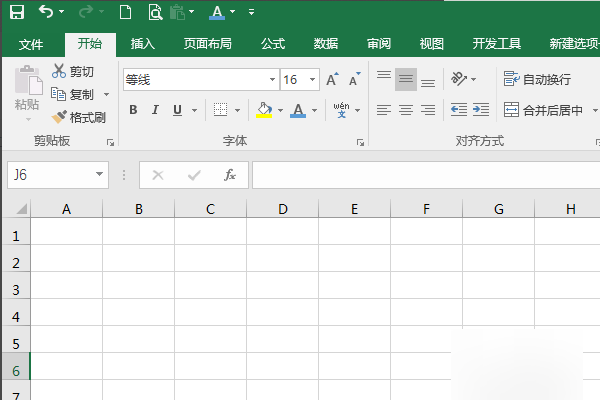
Task: Click the 自动换行 wrap text button
Action: click(x=537, y=79)
